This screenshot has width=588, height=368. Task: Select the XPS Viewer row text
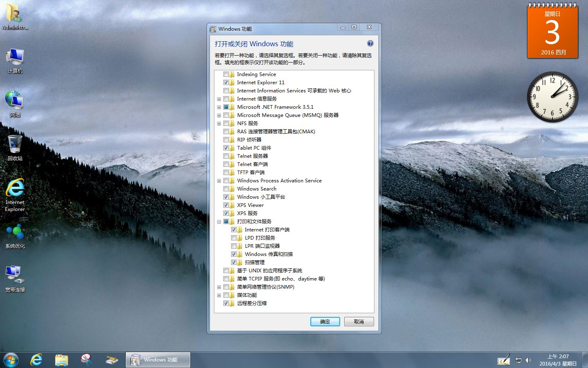250,205
